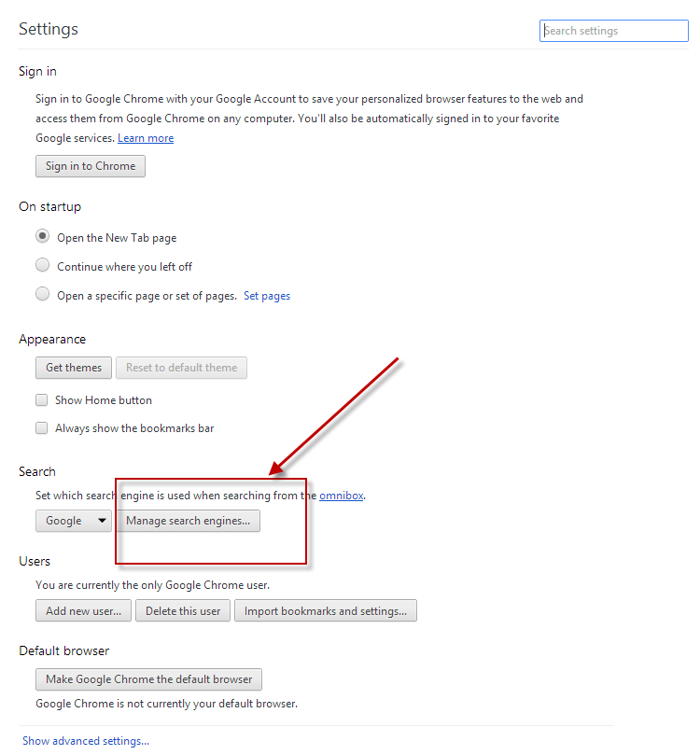Image resolution: width=700 pixels, height=755 pixels.
Task: Expand Show advanced settings link
Action: coord(86,741)
